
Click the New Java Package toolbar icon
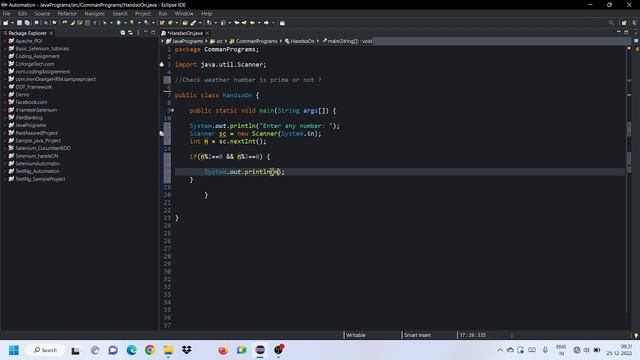click(162, 23)
